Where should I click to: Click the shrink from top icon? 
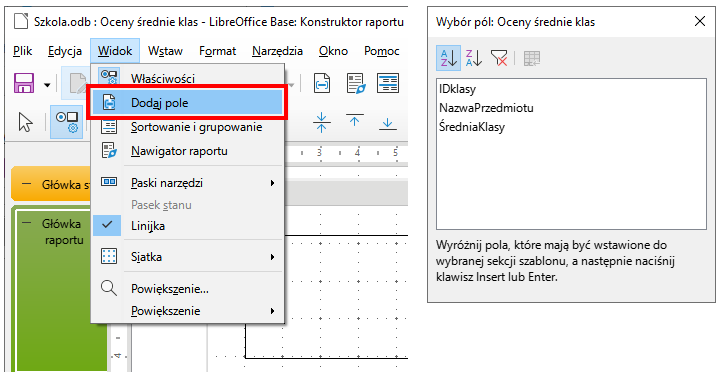point(355,121)
